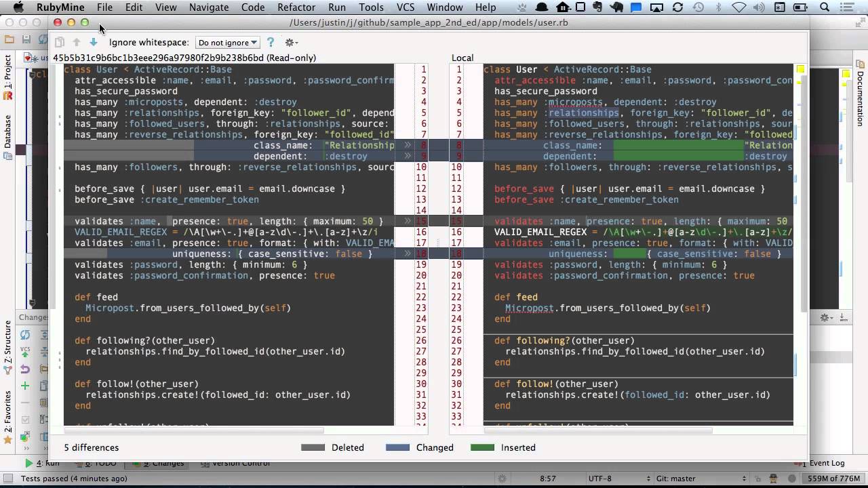Click 'def following?(other_user)' in the left pane
Image resolution: width=868 pixels, height=488 pixels.
(x=144, y=340)
